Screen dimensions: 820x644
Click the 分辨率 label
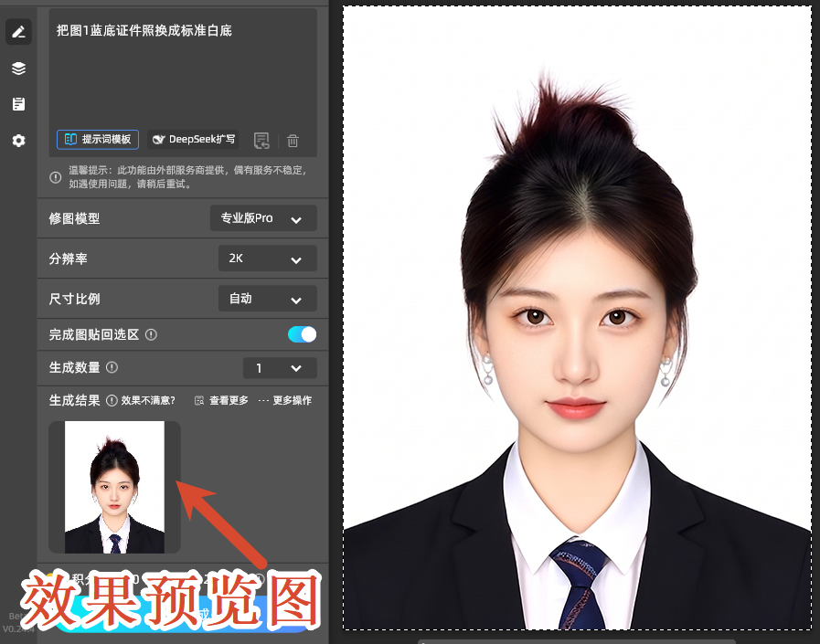[68, 259]
